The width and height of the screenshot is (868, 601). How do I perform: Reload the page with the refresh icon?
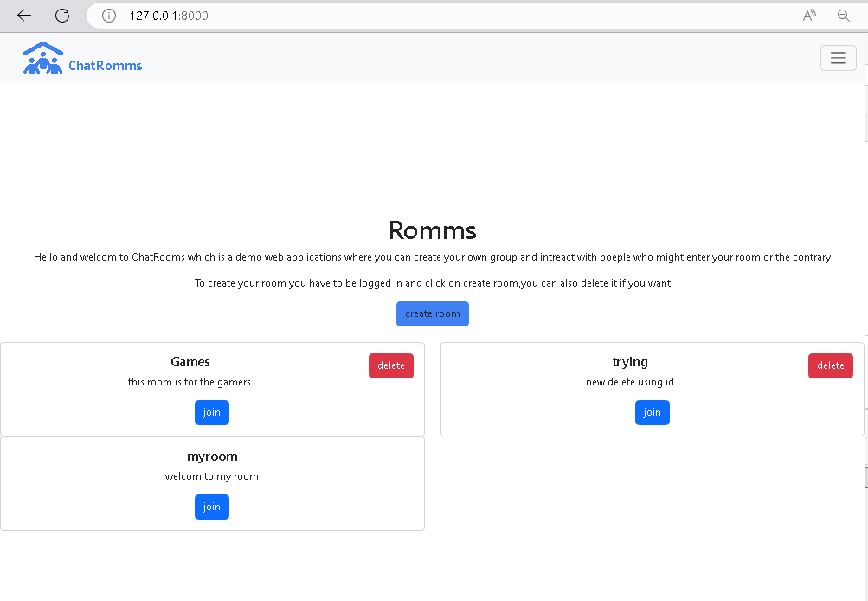pos(62,16)
